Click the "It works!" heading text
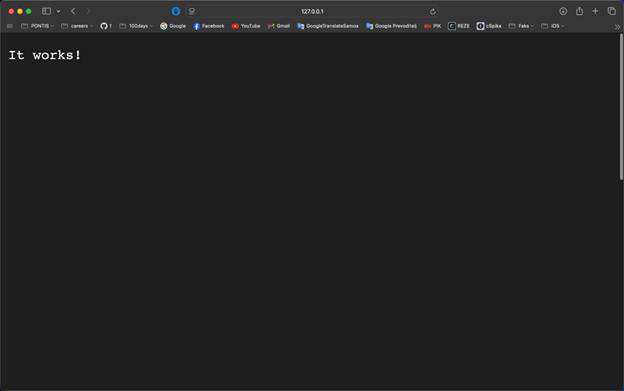This screenshot has width=624, height=391. click(45, 55)
